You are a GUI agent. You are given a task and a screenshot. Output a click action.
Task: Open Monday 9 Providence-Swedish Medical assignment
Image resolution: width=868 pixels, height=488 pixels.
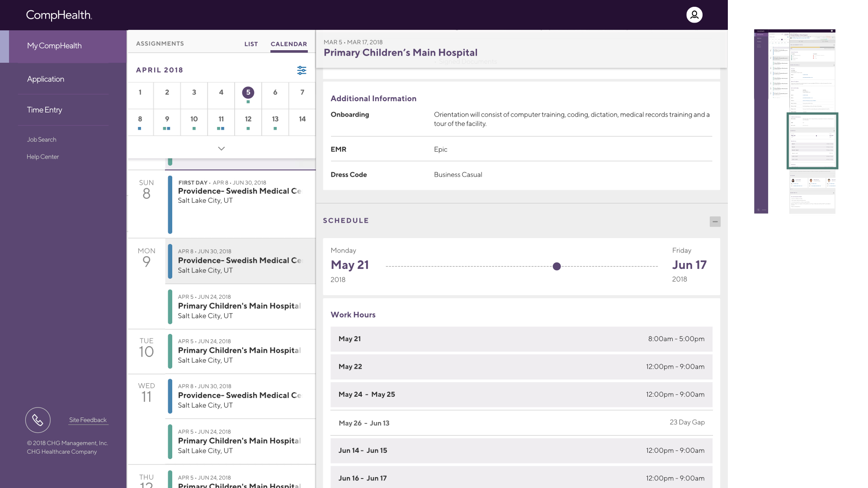pyautogui.click(x=241, y=261)
